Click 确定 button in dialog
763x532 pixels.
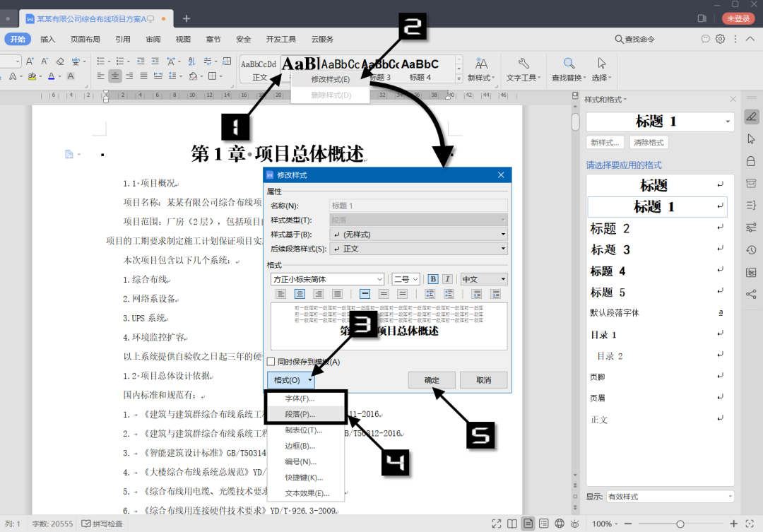432,380
